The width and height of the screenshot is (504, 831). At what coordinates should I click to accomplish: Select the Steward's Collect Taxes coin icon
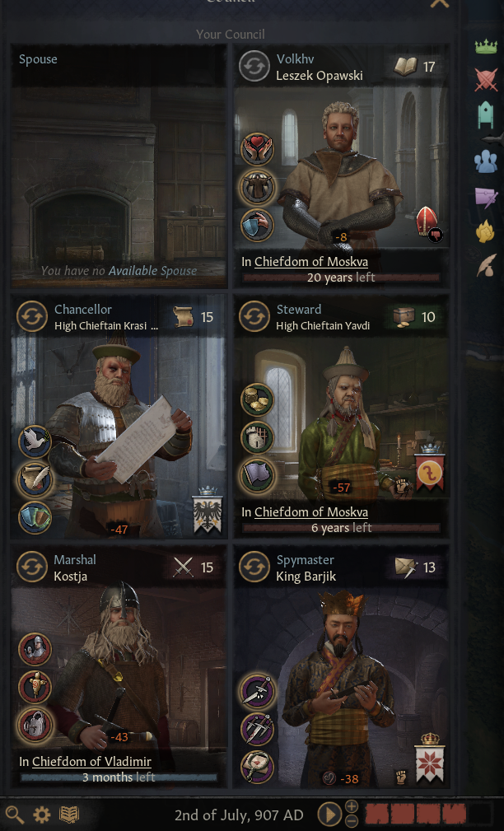pyautogui.click(x=258, y=399)
